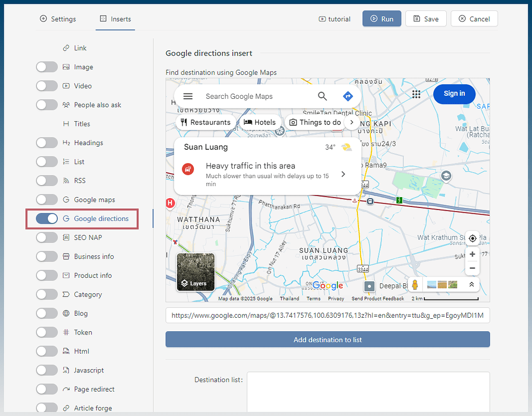
Task: Open the Google Maps hamburger menu
Action: [x=188, y=96]
